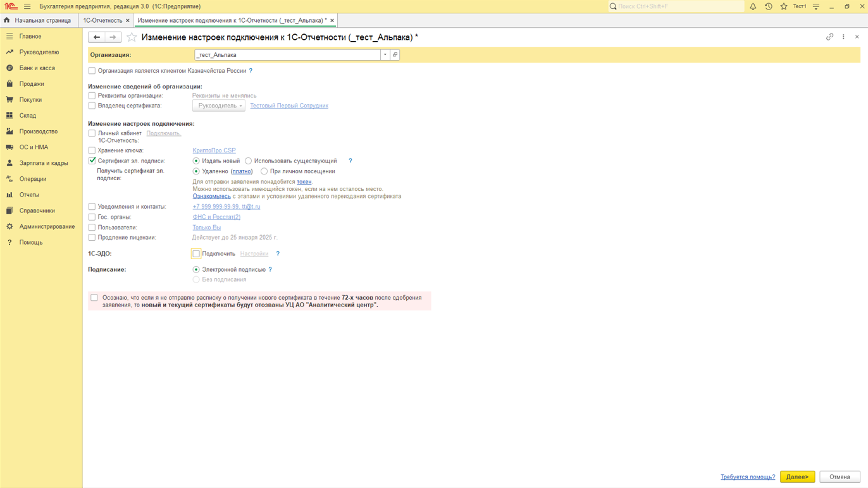The width and height of the screenshot is (868, 488).
Task: Open the Руководитель dropdown
Action: 219,106
